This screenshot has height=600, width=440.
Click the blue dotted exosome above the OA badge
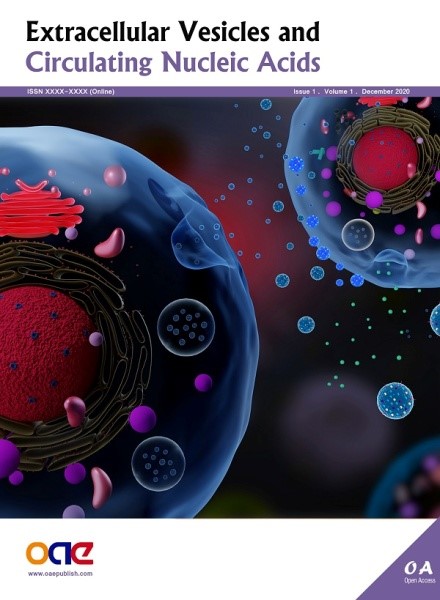click(x=395, y=401)
